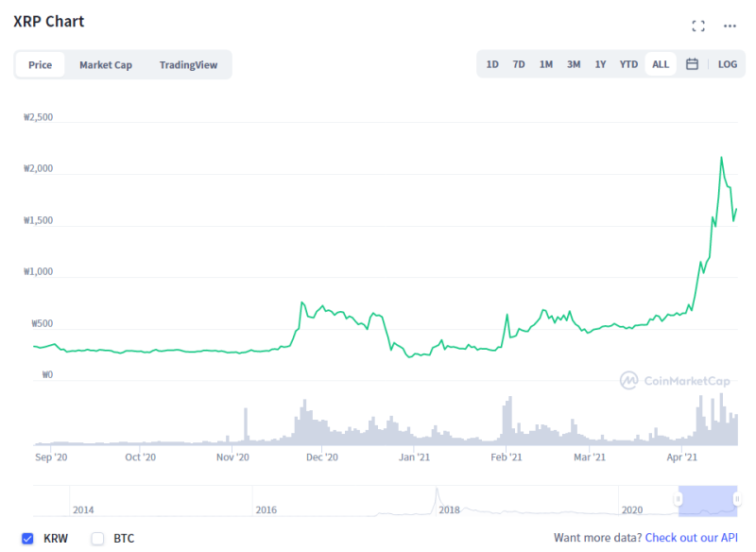This screenshot has height=552, width=756.
Task: Click the Jan '21 date label
Action: point(414,457)
